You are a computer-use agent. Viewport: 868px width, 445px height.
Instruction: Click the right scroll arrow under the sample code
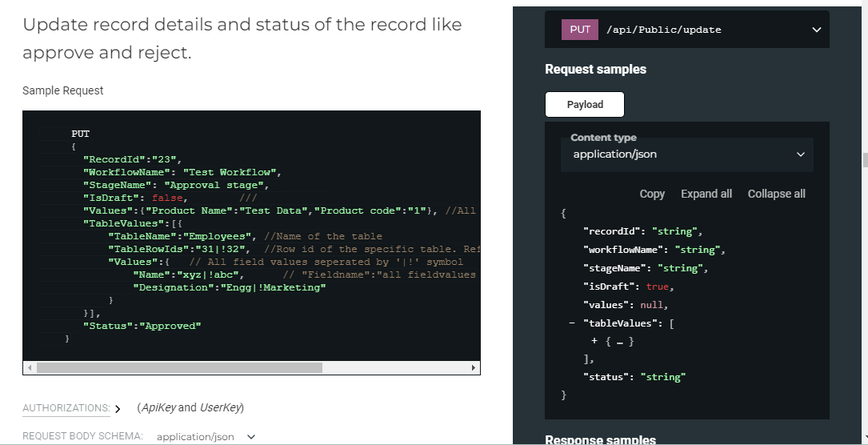coord(474,368)
